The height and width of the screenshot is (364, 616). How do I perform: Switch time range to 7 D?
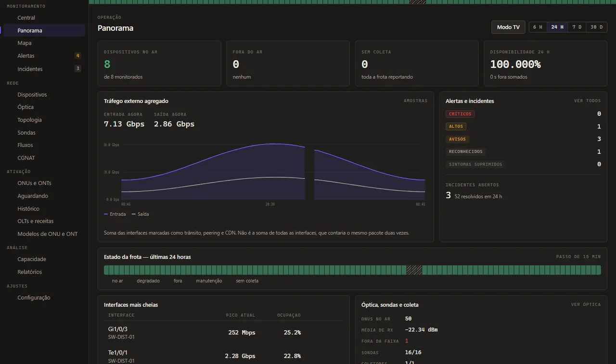coord(577,27)
